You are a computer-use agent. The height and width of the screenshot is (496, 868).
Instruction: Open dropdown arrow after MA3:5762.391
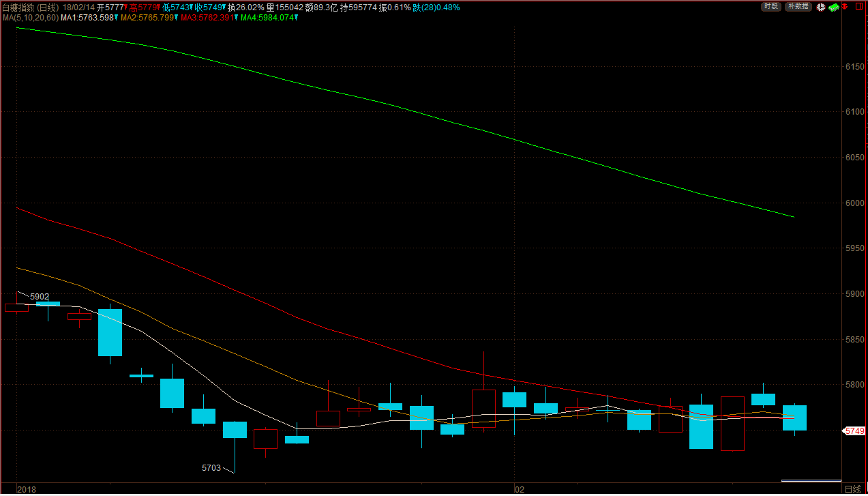236,17
